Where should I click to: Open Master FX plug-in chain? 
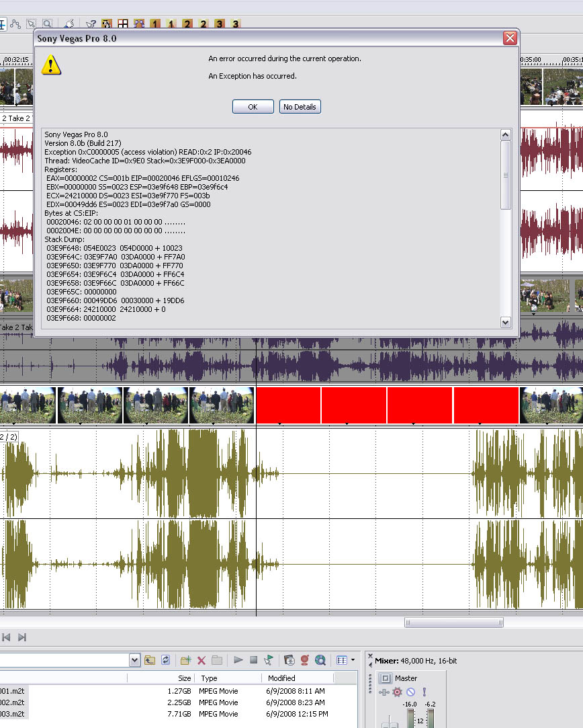click(384, 692)
